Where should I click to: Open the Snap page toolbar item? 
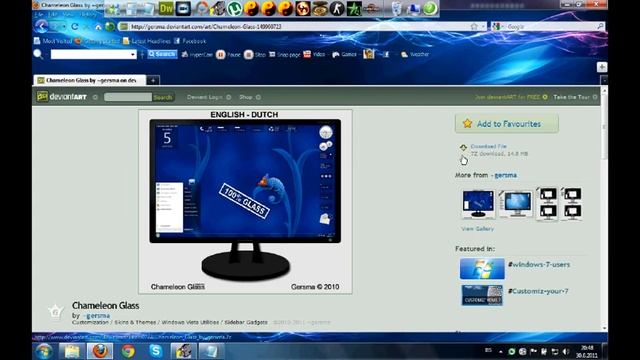[x=284, y=55]
